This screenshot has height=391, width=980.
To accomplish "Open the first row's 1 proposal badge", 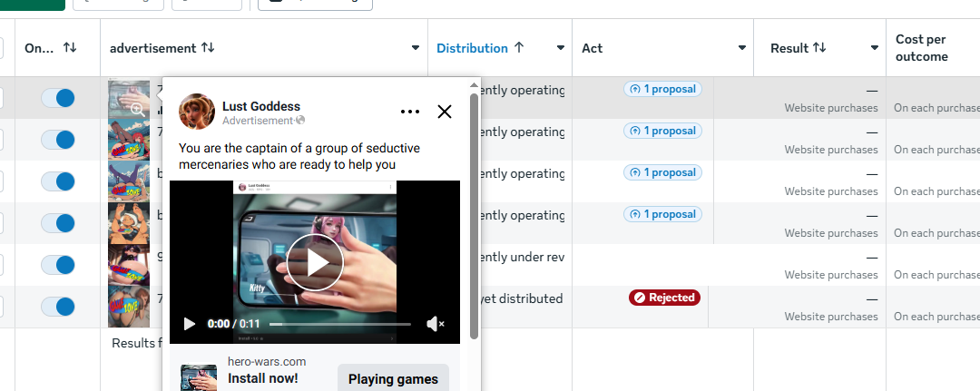I will (x=662, y=89).
